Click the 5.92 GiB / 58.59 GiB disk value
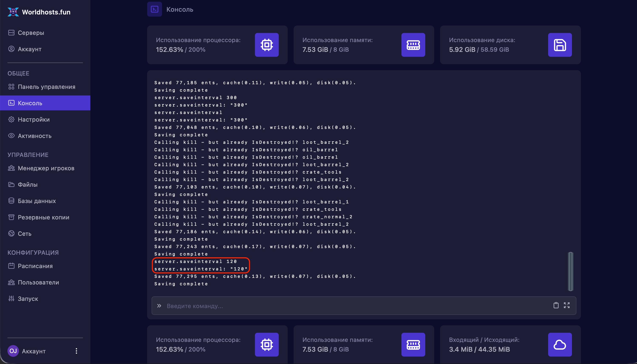637x364 pixels. tap(479, 50)
